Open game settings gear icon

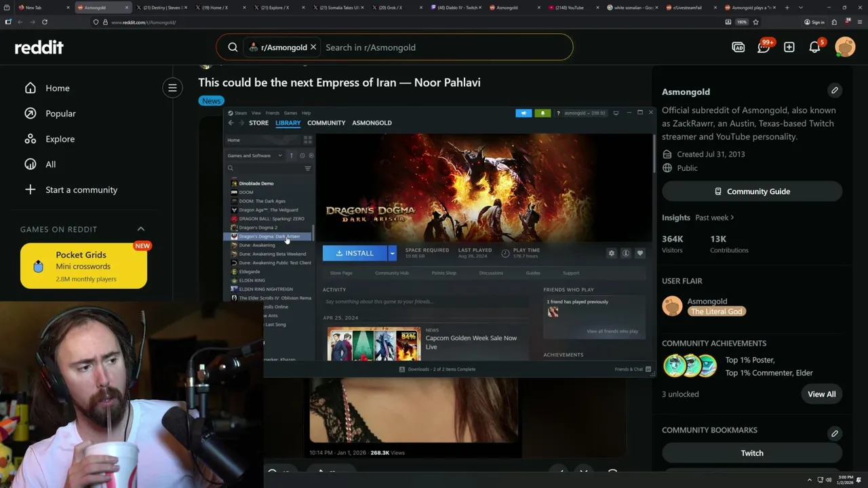click(x=612, y=253)
